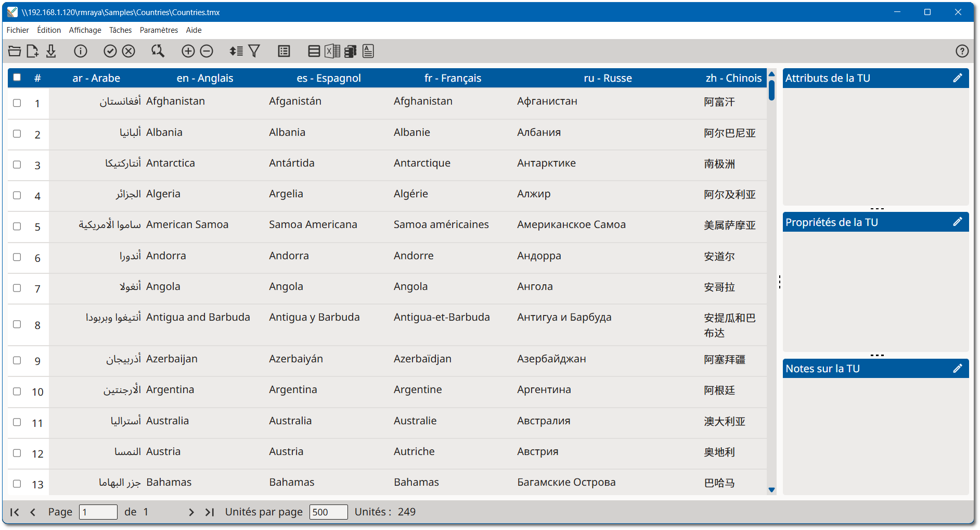The width and height of the screenshot is (980, 530).
Task: Open the Aide menu
Action: click(x=194, y=30)
